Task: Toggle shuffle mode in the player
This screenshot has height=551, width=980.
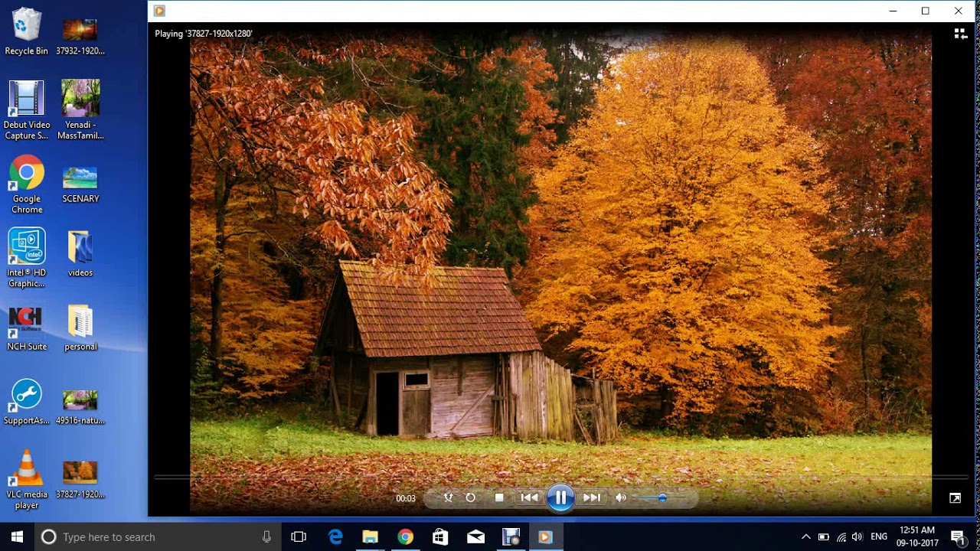Action: pyautogui.click(x=449, y=497)
